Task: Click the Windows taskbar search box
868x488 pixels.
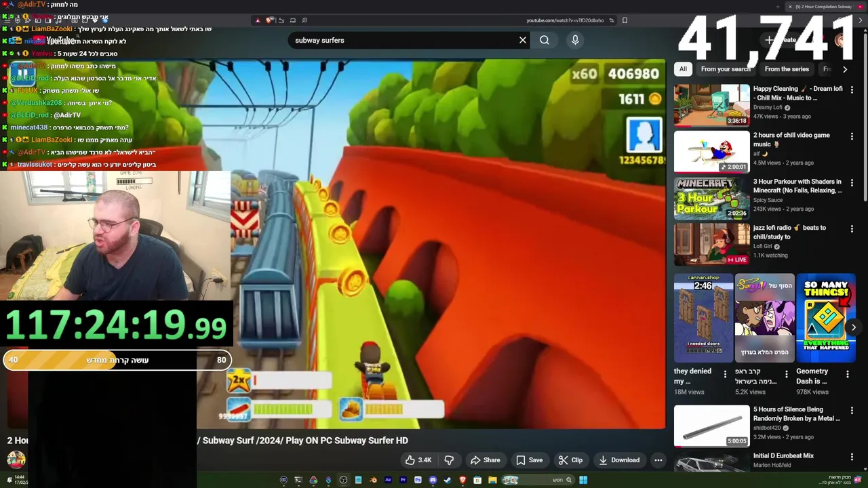Action: (538, 480)
